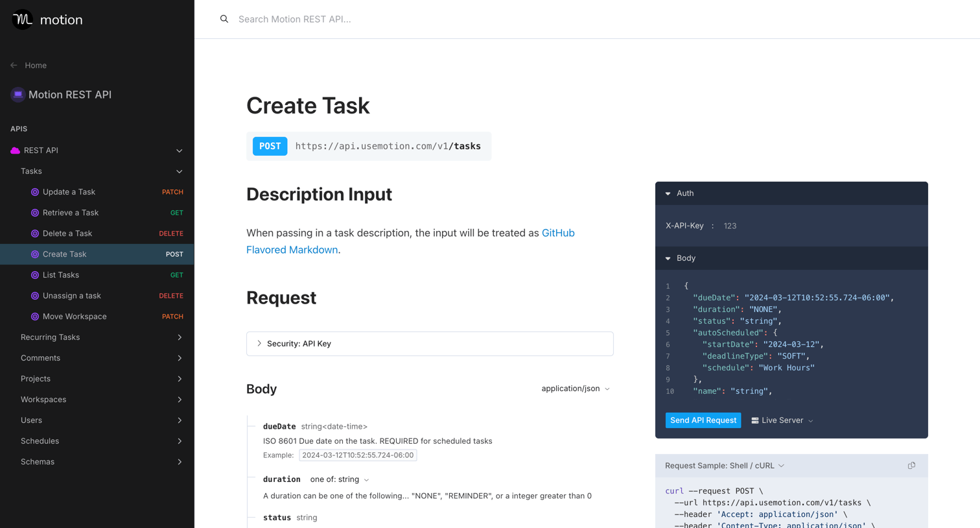Image resolution: width=980 pixels, height=528 pixels.
Task: Click the Unassign a task endpoint icon
Action: click(x=35, y=296)
